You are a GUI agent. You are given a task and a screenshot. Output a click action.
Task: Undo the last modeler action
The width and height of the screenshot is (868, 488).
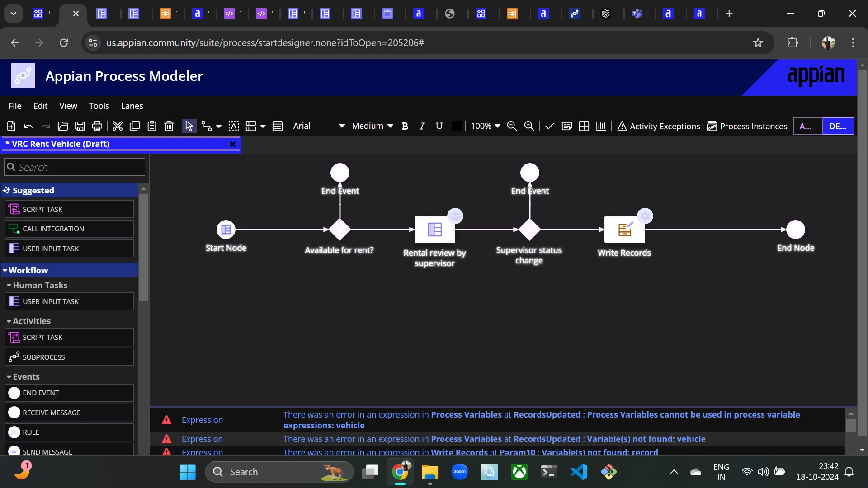pyautogui.click(x=28, y=126)
